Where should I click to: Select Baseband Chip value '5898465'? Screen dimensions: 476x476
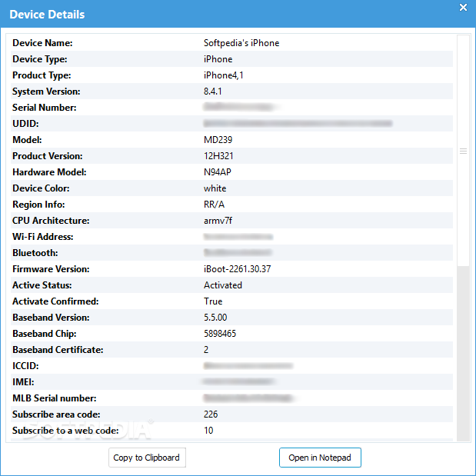[x=220, y=334]
